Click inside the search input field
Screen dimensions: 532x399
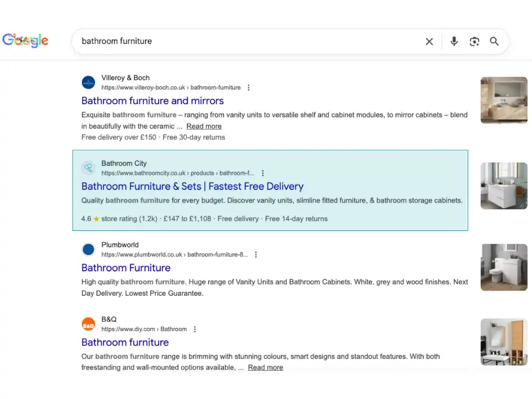click(213, 41)
